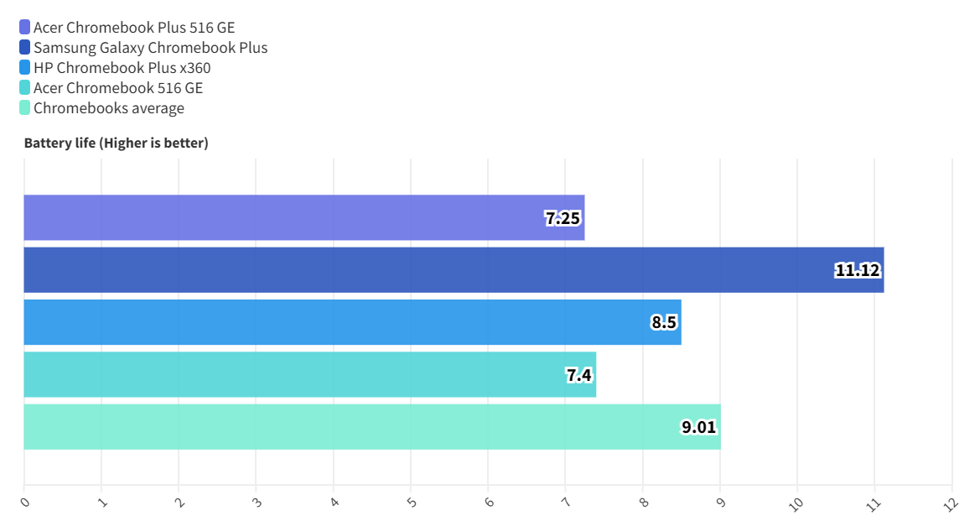Toggle the Acer Chromebook 516 GE legend label
The height and width of the screenshot is (521, 980).
[117, 87]
